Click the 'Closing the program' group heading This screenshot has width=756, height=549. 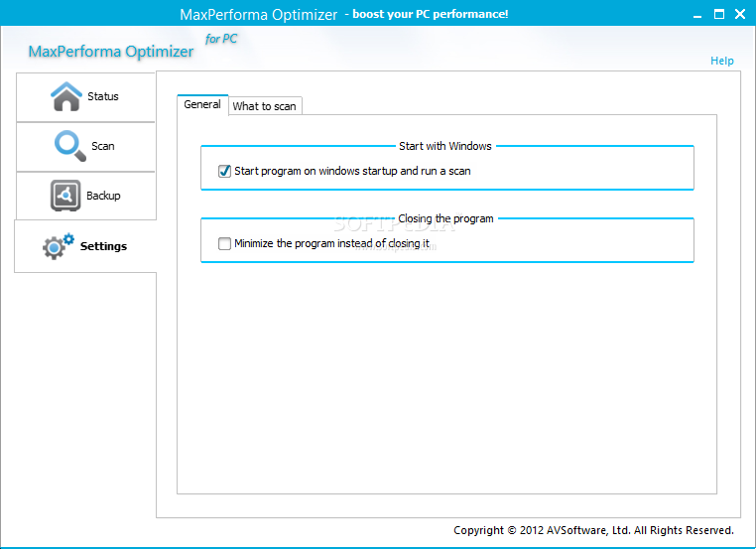pos(445,218)
